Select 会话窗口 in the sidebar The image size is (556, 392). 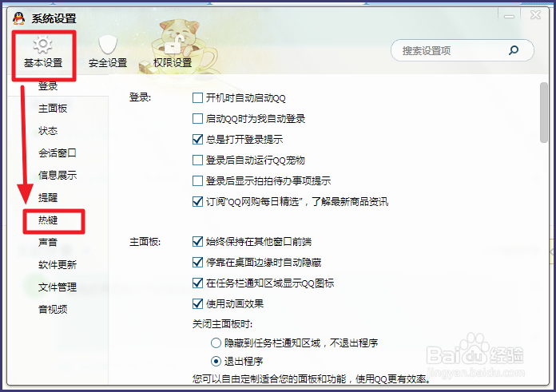tap(58, 153)
